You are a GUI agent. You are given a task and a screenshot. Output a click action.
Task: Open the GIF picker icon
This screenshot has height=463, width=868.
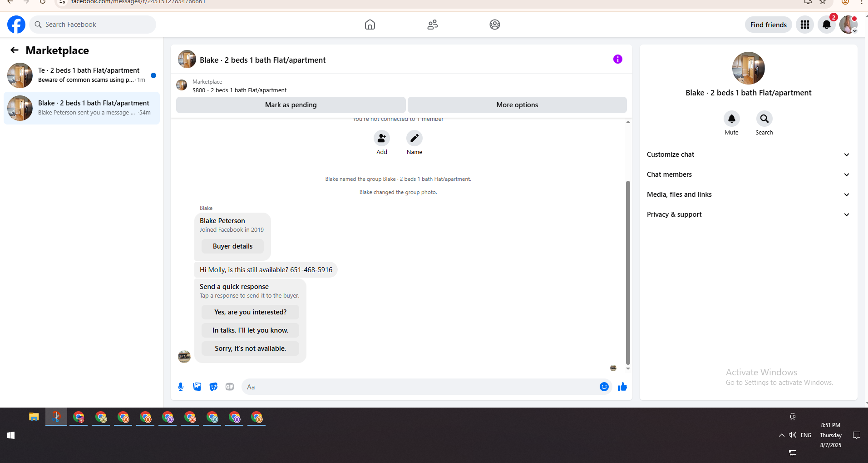[230, 387]
